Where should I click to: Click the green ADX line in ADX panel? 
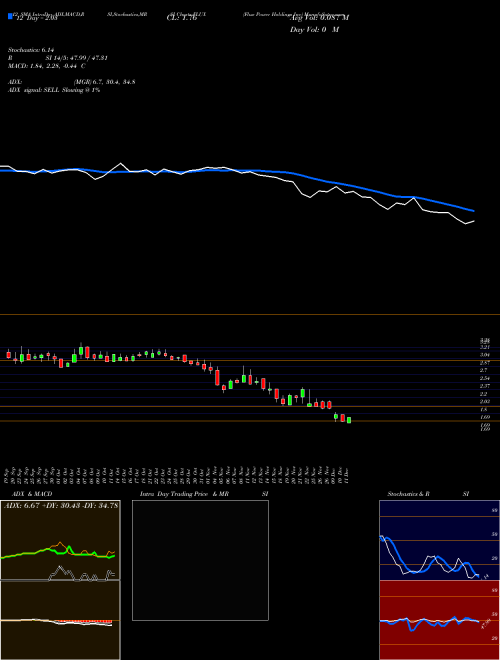(58, 553)
